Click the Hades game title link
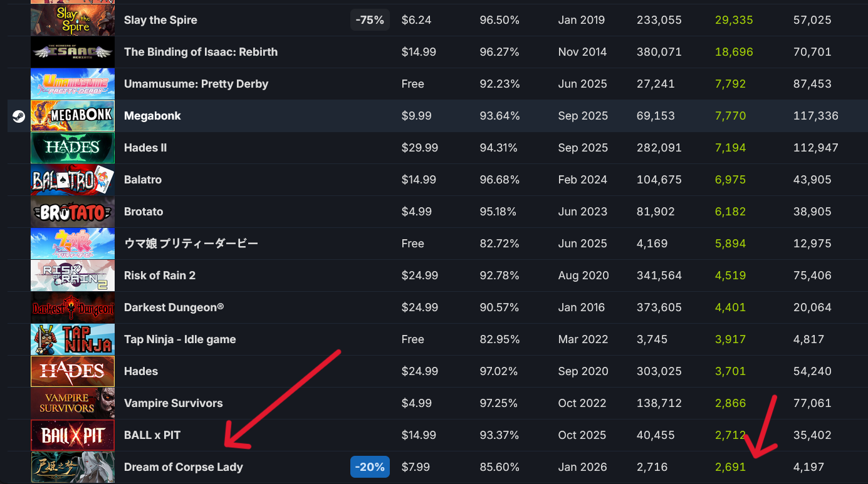Viewport: 868px width, 484px height. pyautogui.click(x=141, y=371)
